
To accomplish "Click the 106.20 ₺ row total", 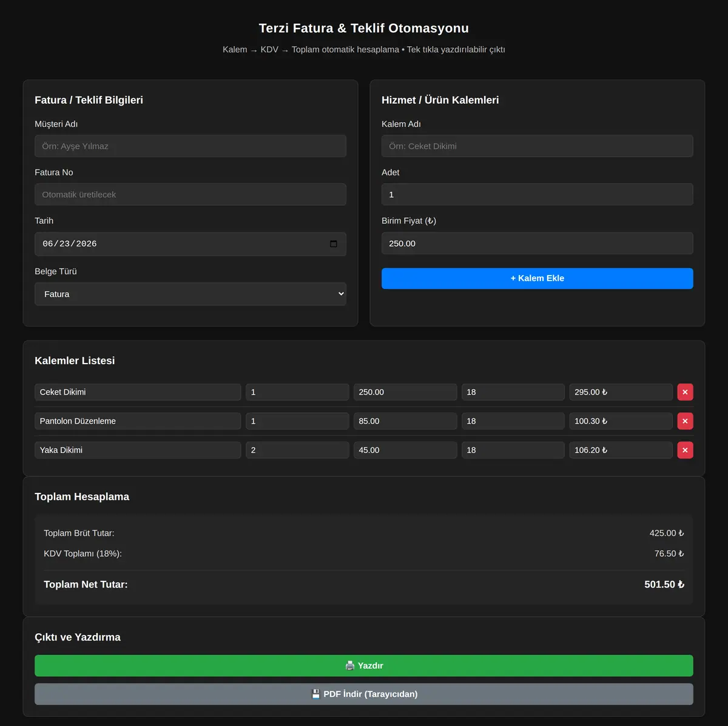I will click(x=621, y=450).
